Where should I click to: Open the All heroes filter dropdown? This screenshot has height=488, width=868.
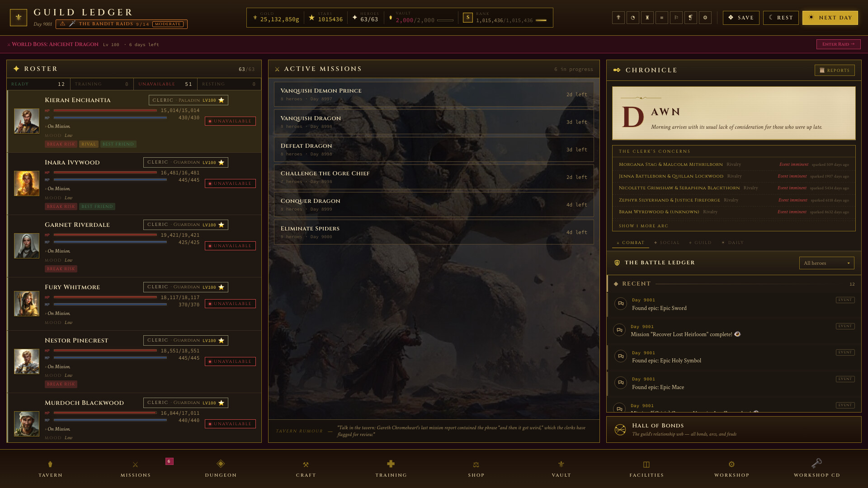[x=826, y=263]
